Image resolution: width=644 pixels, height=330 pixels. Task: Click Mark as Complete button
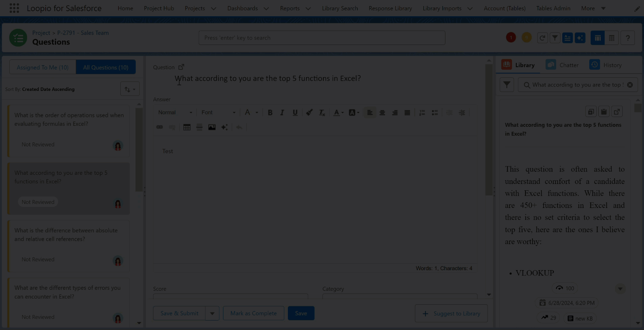(x=253, y=313)
